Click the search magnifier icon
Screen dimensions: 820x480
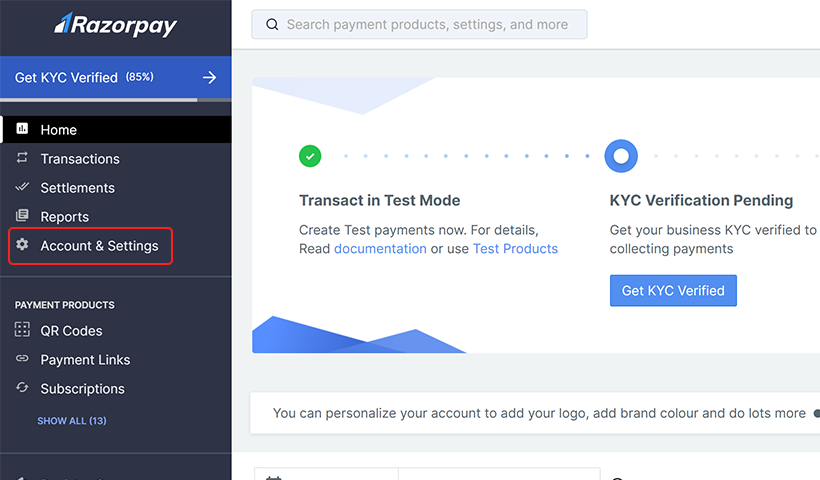[x=272, y=25]
